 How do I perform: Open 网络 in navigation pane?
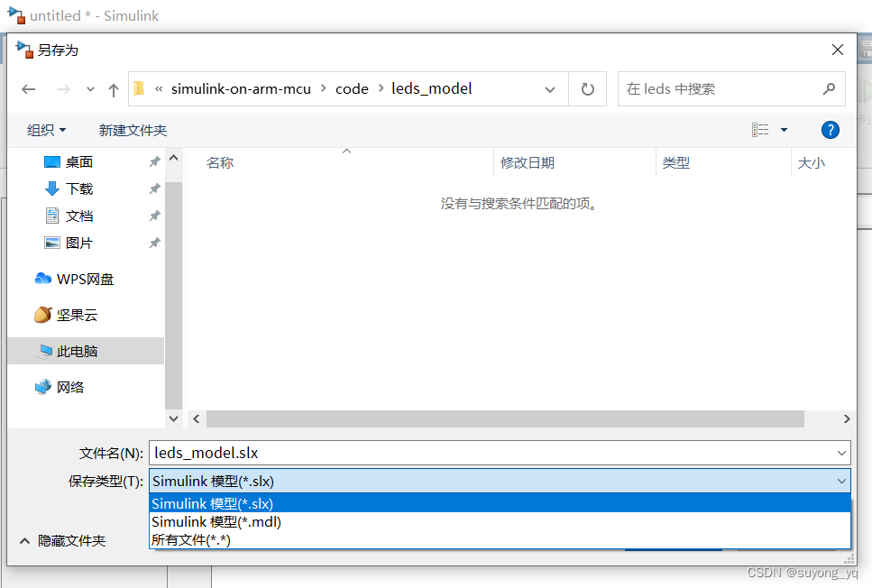pyautogui.click(x=70, y=387)
